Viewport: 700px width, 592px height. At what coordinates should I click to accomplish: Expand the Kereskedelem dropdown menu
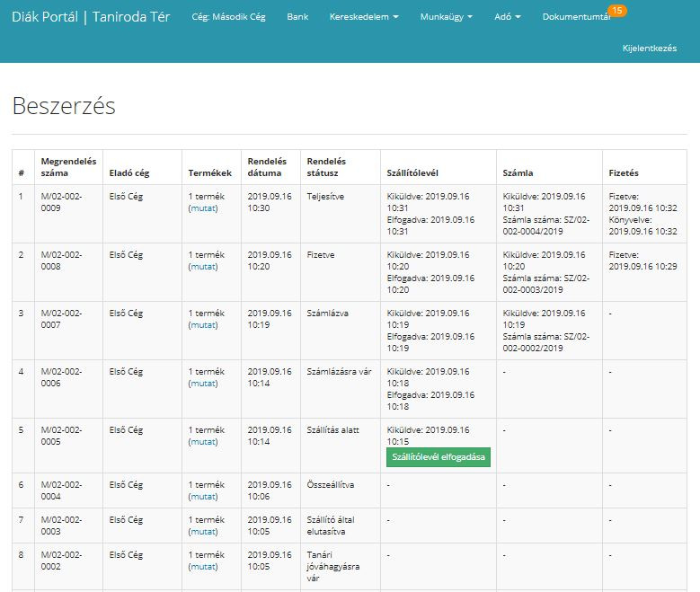[364, 17]
